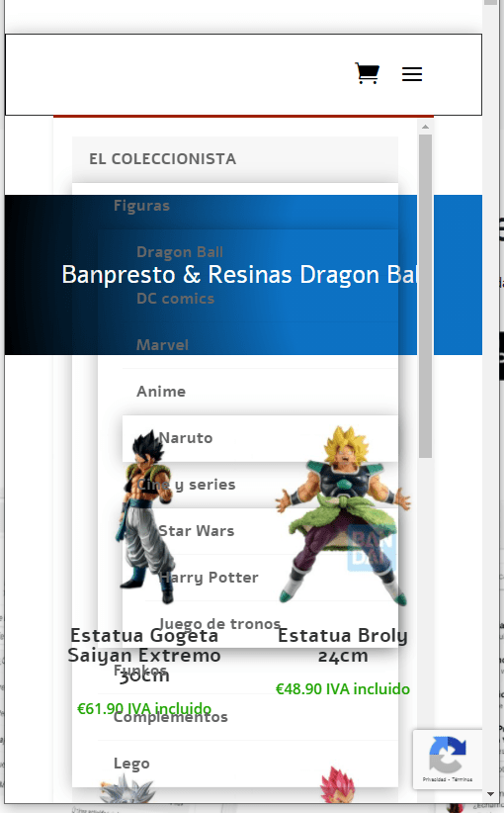Click the Banpresto & Resinas banner heading
This screenshot has width=504, height=813.
[239, 274]
